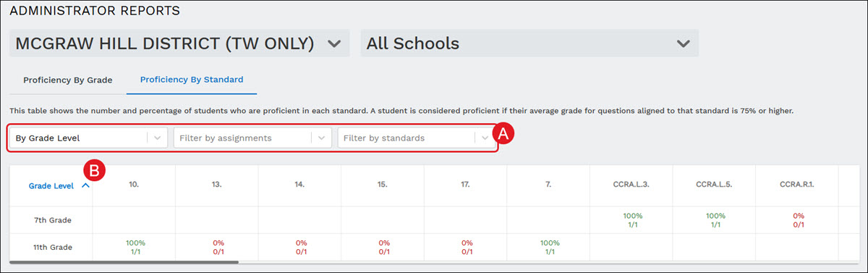Viewport: 868px width, 273px height.
Task: Click 7th Grade CCRA.R.1. 0% cell
Action: tap(796, 220)
